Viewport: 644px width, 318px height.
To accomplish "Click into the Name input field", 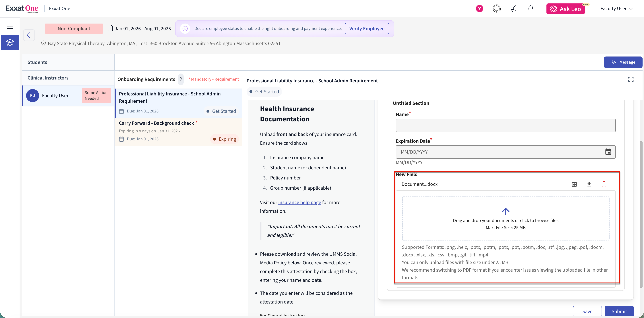I will click(x=505, y=125).
